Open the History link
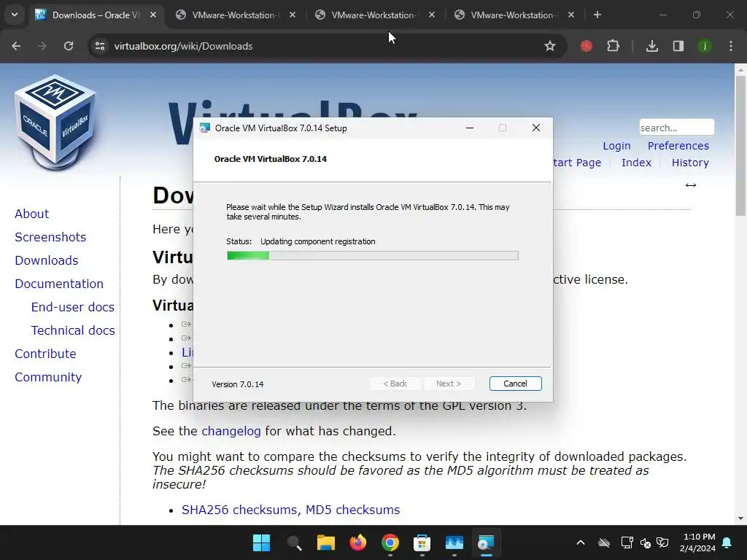 coord(690,163)
